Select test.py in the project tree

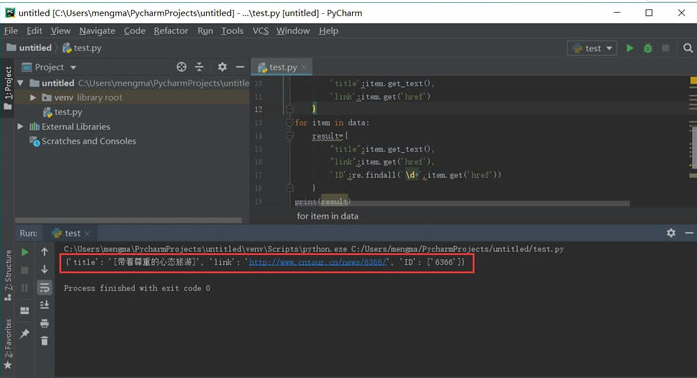pos(63,112)
